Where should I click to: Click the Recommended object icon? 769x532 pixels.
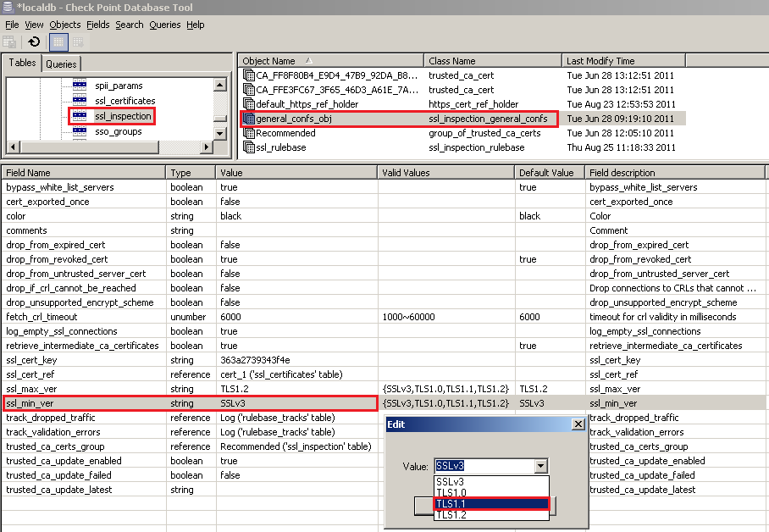pos(249,133)
